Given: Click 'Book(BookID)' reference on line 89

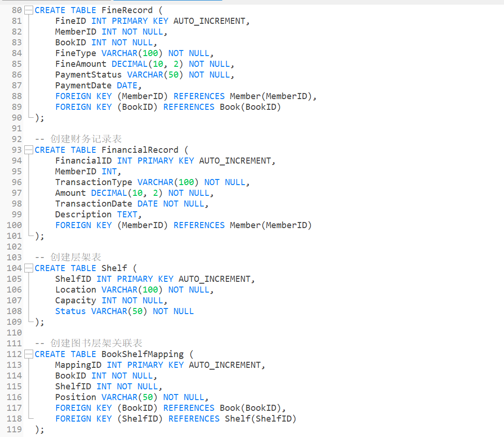Looking at the screenshot, I should coord(250,107).
